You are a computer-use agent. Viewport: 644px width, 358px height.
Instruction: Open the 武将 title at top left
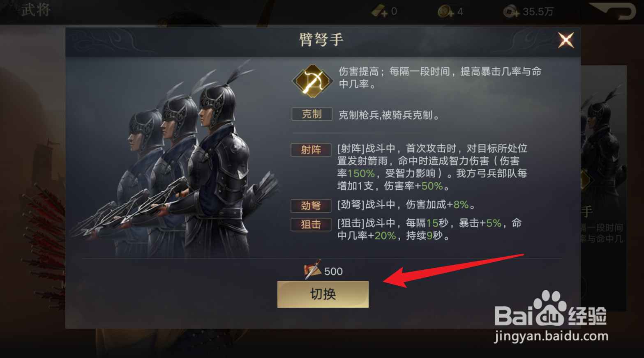click(x=36, y=10)
